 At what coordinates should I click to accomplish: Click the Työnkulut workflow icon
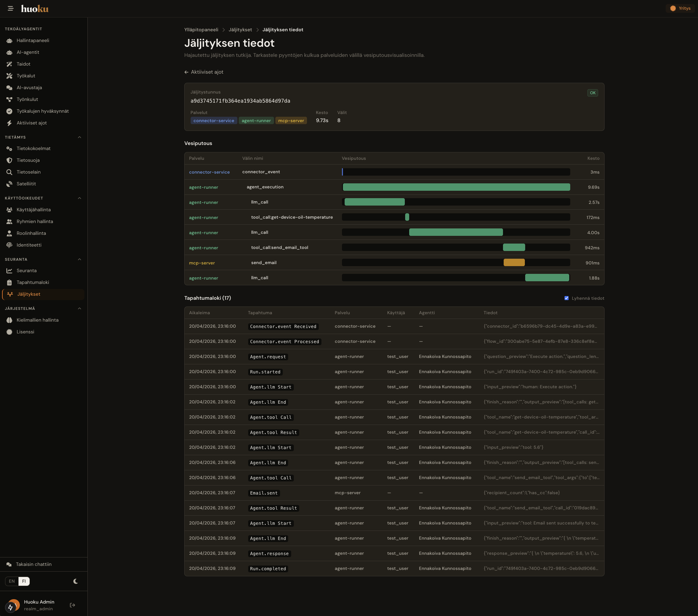point(9,100)
